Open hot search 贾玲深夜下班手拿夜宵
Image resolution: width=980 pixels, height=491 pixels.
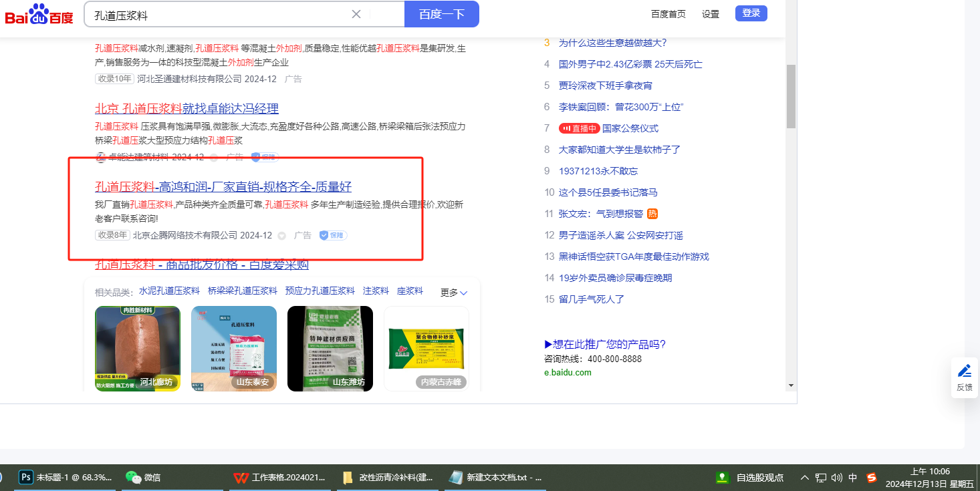click(x=606, y=86)
